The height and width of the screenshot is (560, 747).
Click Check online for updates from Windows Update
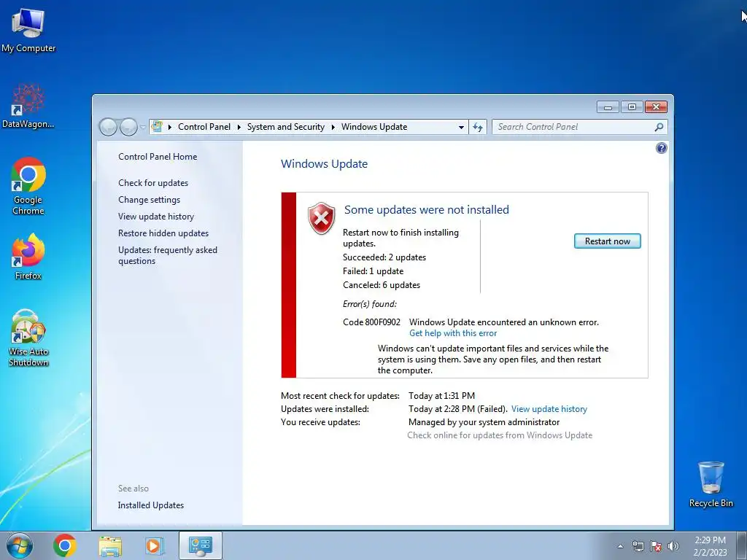[x=500, y=435]
